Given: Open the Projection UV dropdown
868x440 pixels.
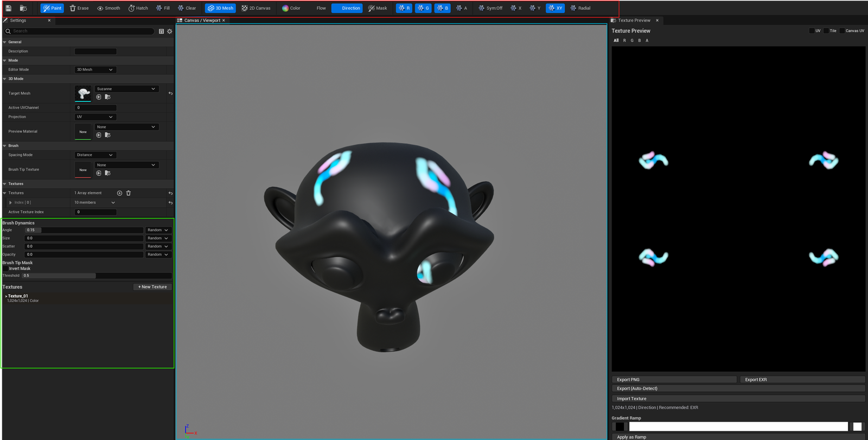Looking at the screenshot, I should click(x=95, y=117).
